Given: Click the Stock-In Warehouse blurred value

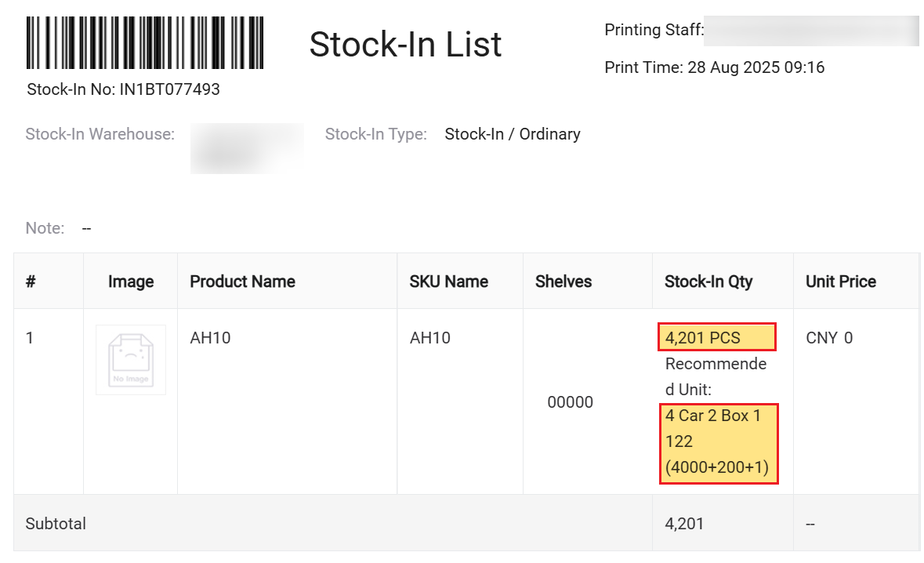Looking at the screenshot, I should (x=247, y=147).
